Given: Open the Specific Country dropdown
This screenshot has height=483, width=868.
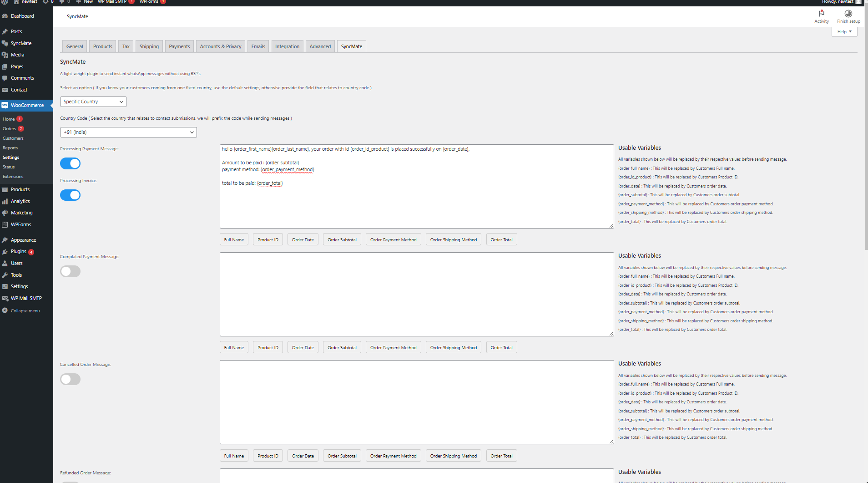Looking at the screenshot, I should (x=93, y=102).
